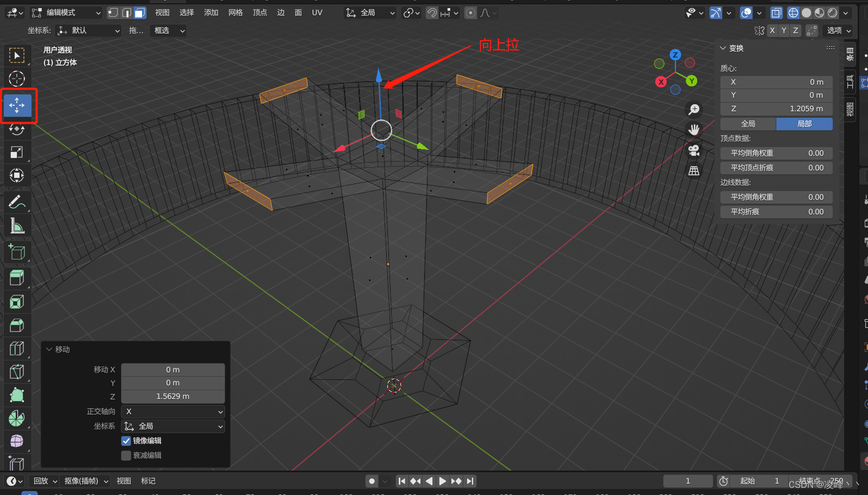Select the Bevel tool
The height and width of the screenshot is (495, 868).
(x=17, y=325)
